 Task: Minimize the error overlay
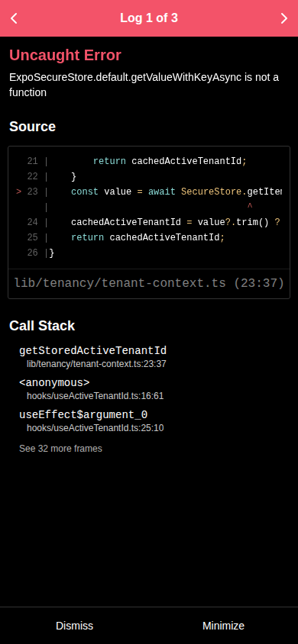coord(223,626)
